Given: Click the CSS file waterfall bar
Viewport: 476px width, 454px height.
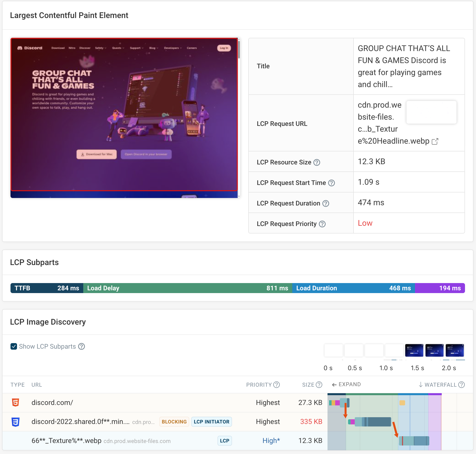Looking at the screenshot, I should [x=369, y=422].
